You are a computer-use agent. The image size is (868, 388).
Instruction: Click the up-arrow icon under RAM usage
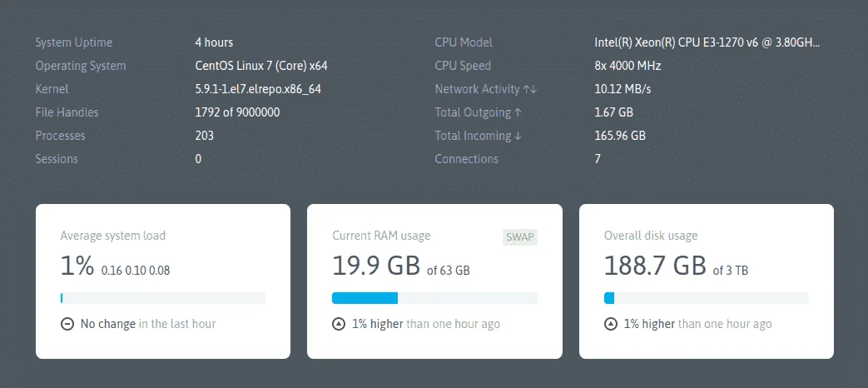tap(338, 324)
